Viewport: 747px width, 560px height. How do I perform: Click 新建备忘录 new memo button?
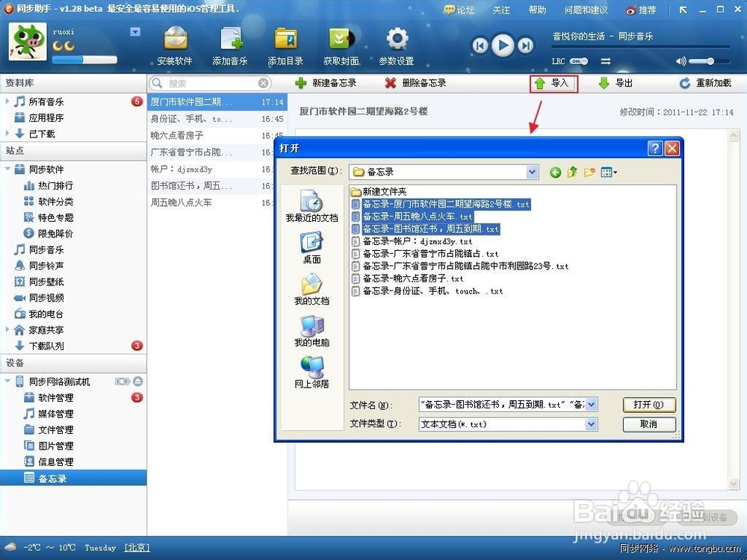[326, 83]
